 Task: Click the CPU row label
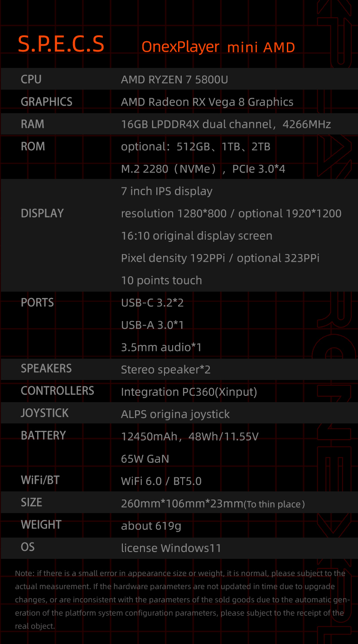coord(31,79)
